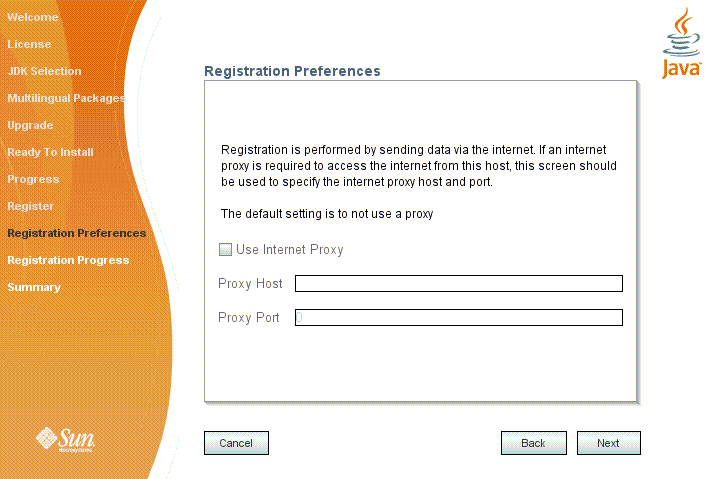
Task: Select the Progress step
Action: point(33,179)
